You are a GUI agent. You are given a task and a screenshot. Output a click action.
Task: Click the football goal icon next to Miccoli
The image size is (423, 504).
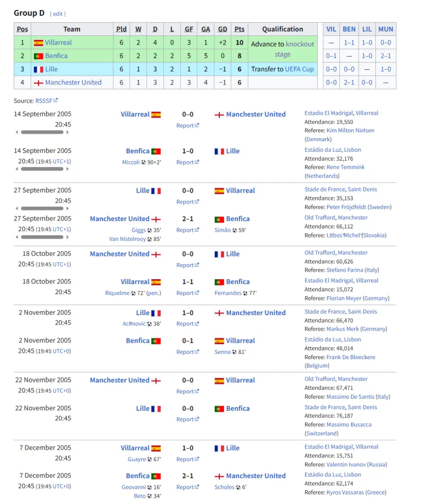[x=143, y=162]
